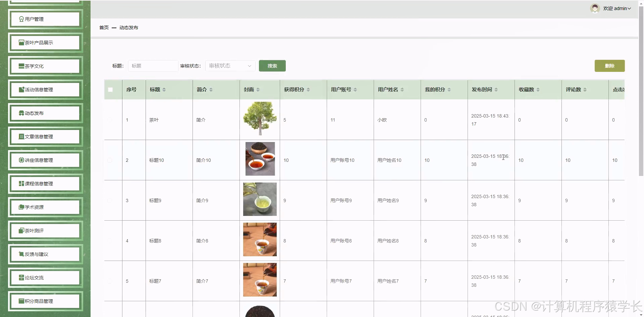The width and height of the screenshot is (644, 317).
Task: Click the 动态发布 sidebar icon
Action: tap(21, 113)
